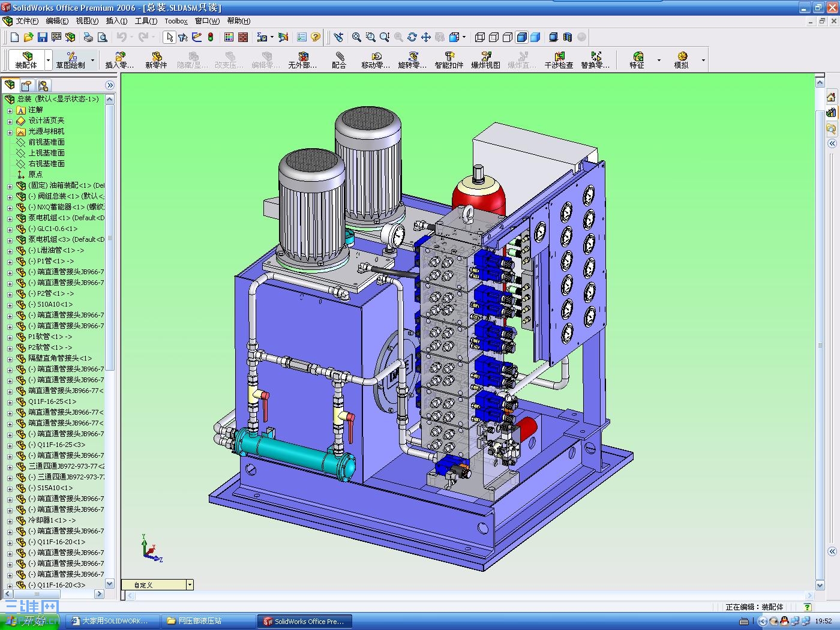Viewport: 840px width, 630px height.
Task: Click the 模拟 (Simulation) toolbar button
Action: point(681,60)
